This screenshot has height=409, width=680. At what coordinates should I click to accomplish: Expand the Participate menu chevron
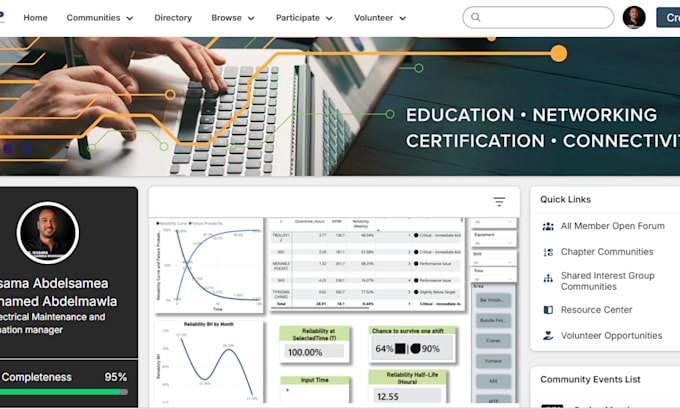coord(329,18)
